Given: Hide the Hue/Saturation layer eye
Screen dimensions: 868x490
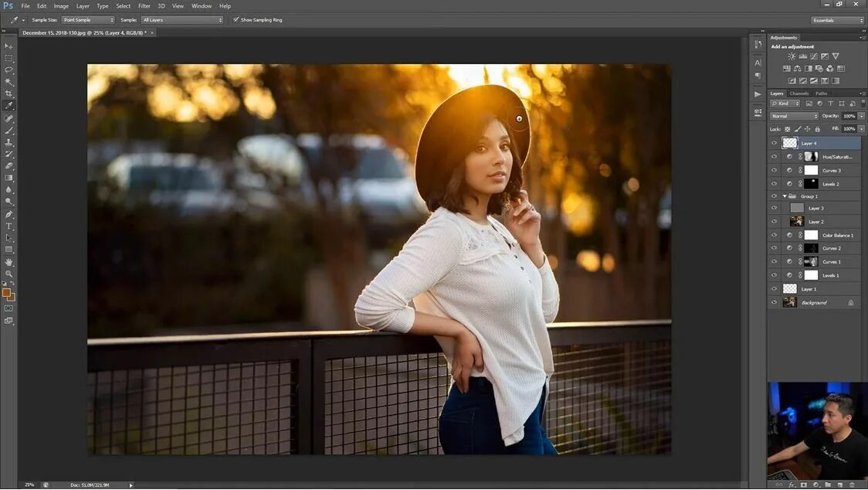Looking at the screenshot, I should point(774,157).
